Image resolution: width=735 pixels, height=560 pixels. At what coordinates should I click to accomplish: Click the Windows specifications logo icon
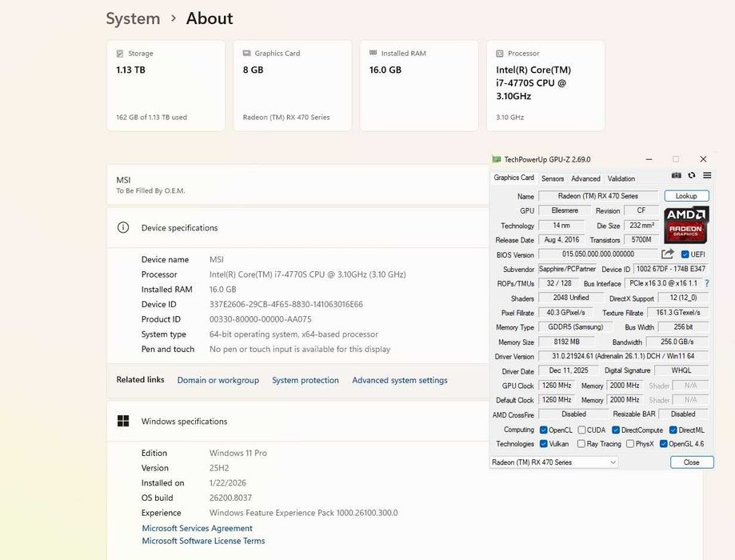coord(123,421)
